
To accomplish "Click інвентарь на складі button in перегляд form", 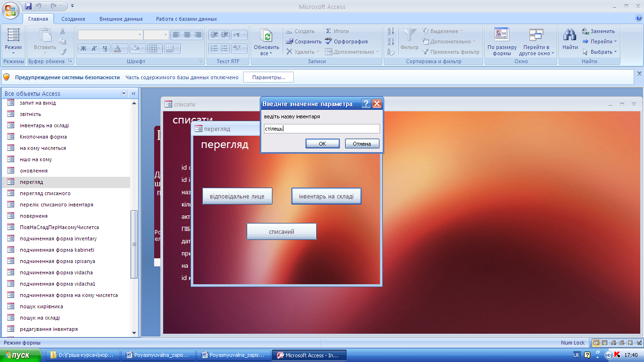I will pos(326,196).
